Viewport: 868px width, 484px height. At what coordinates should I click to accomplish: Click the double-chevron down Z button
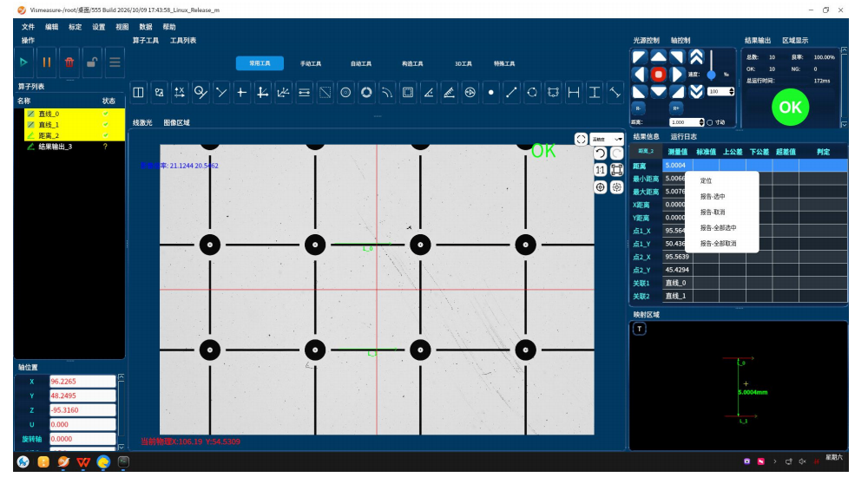point(696,91)
